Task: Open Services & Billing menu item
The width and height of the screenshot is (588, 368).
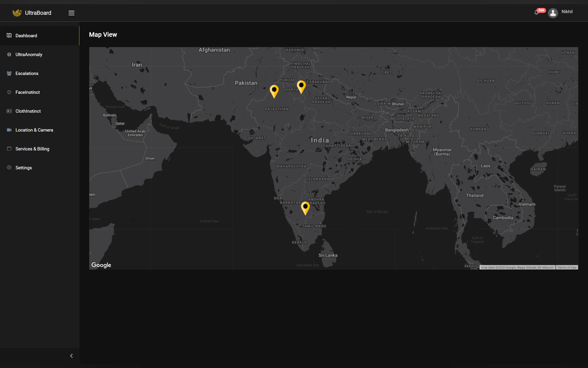Action: coord(32,149)
